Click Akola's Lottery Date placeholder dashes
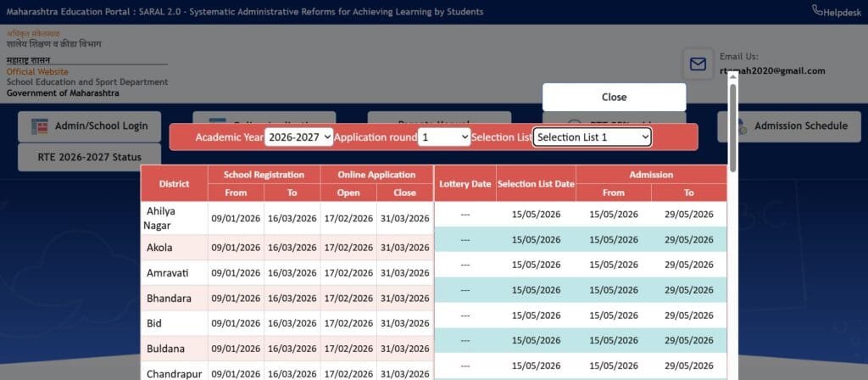This screenshot has height=380, width=868. coord(465,240)
